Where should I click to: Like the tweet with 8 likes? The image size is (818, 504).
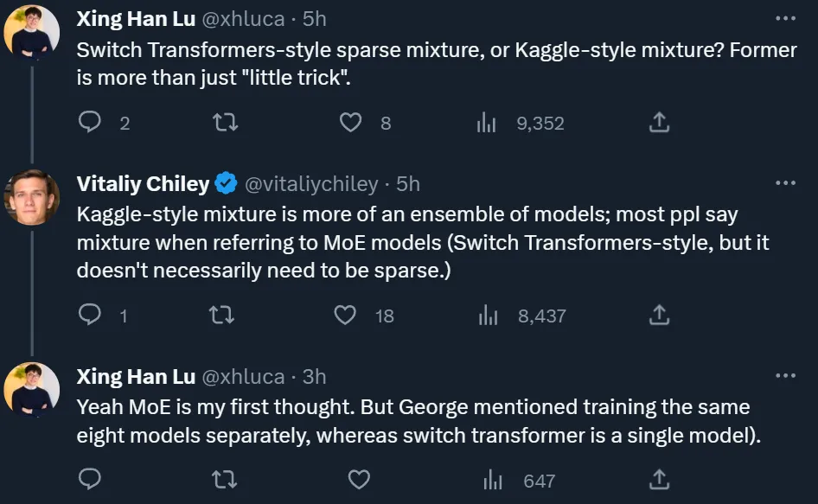(350, 124)
